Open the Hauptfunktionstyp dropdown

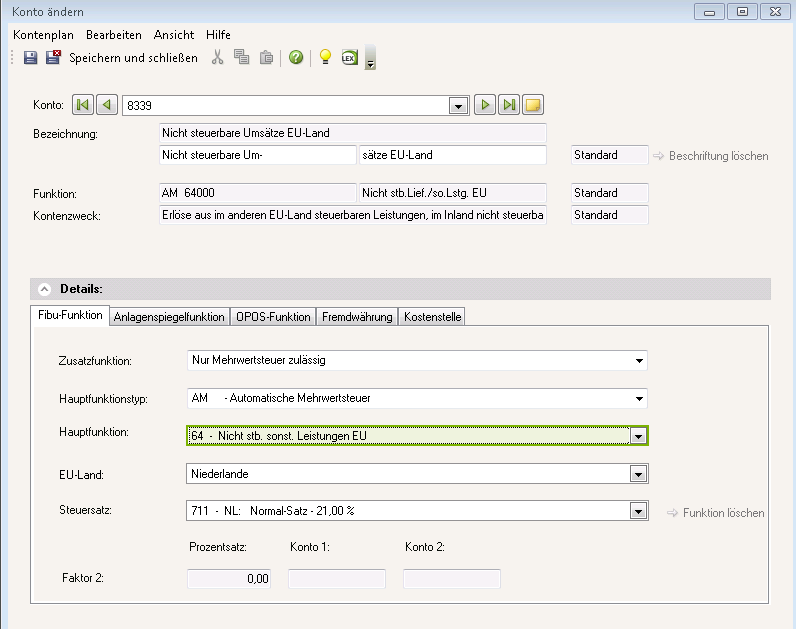417,399
